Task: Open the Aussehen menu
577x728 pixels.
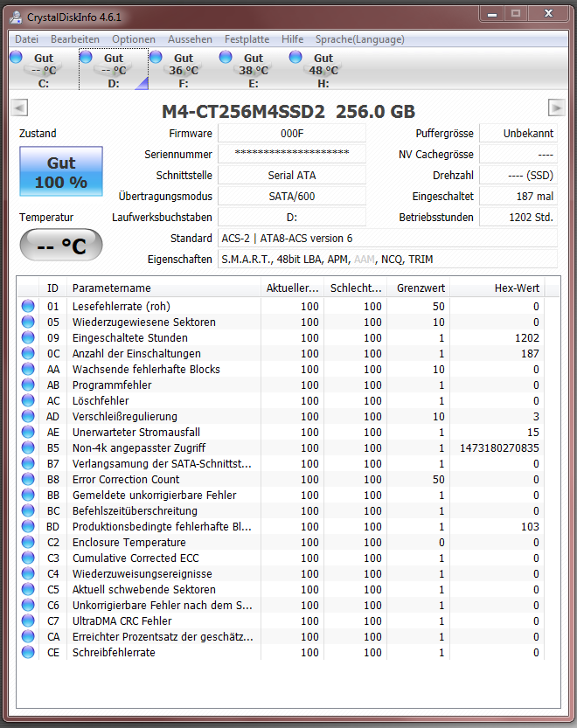Action: (190, 39)
